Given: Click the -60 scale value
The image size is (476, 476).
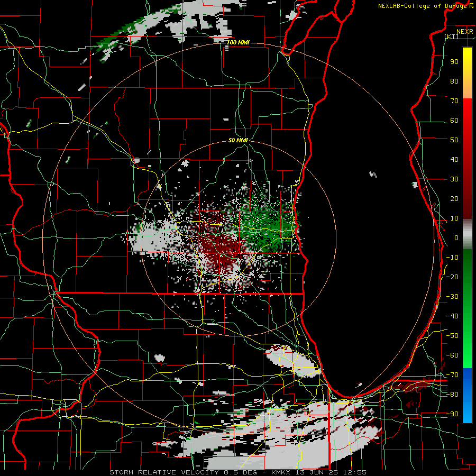Looking at the screenshot, I should [x=452, y=355].
